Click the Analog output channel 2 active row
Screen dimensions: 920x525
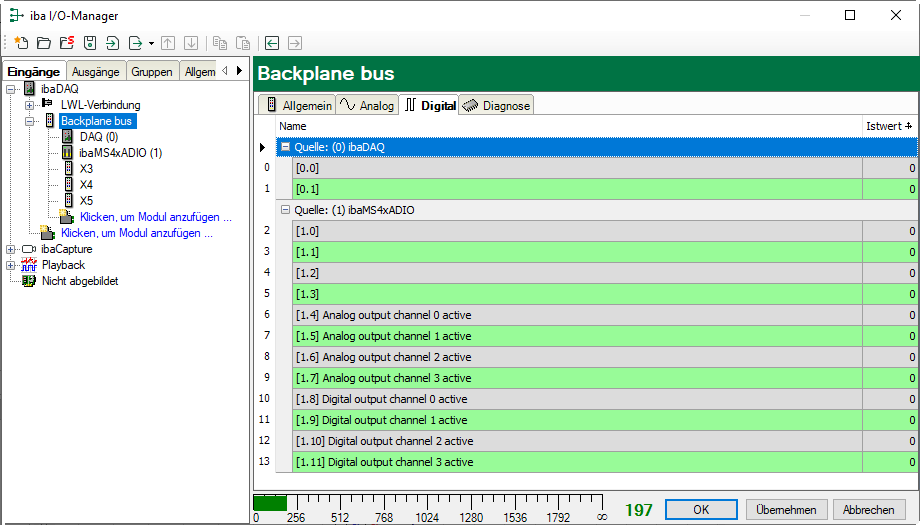pyautogui.click(x=578, y=357)
